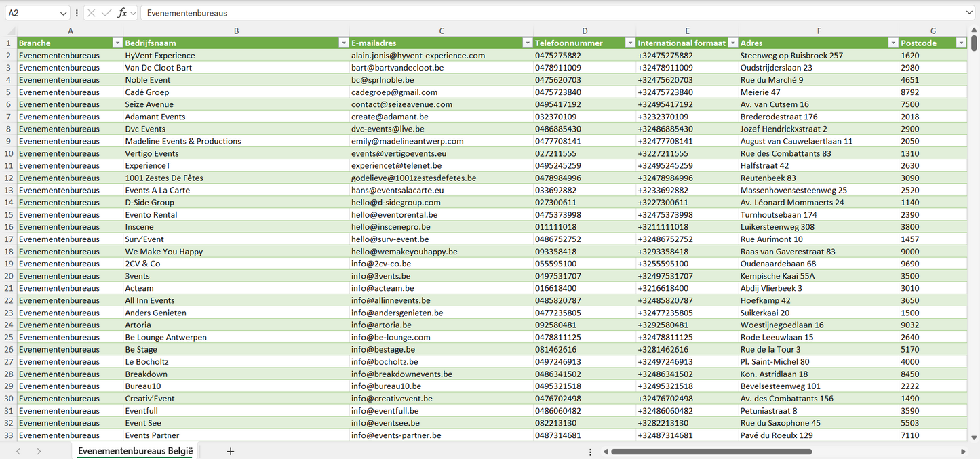Select the Evenementenbureaus België sheet tab

[135, 451]
